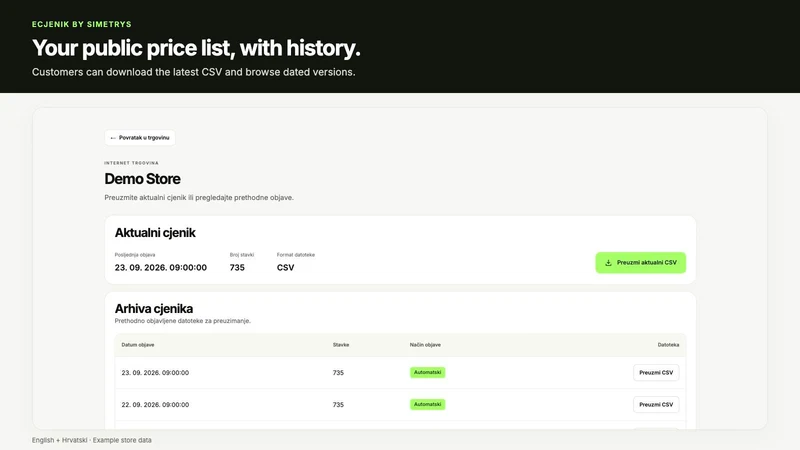Viewport: 800px width, 450px height.
Task: Go back using the Povratak u trgovinu button
Action: coord(140,138)
